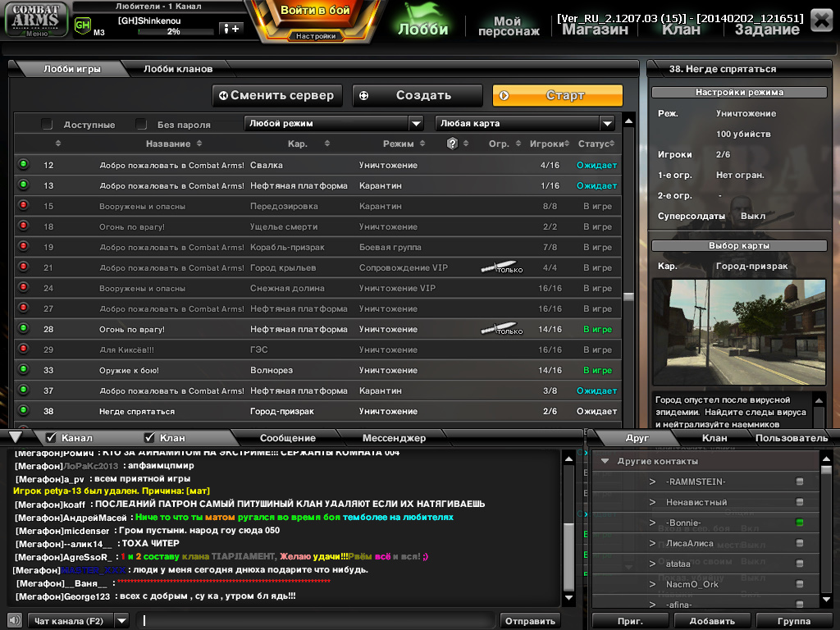Screen dimensions: 840x630
Task: Sort rooms by Название column
Action: coord(174,144)
